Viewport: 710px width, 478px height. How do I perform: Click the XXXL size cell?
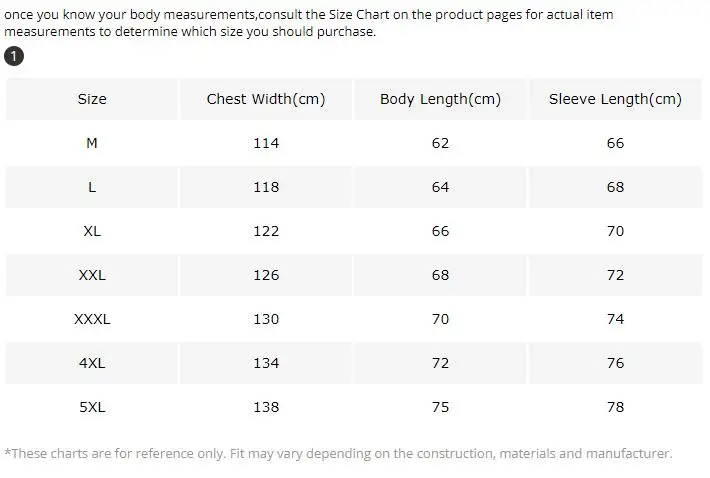[92, 319]
